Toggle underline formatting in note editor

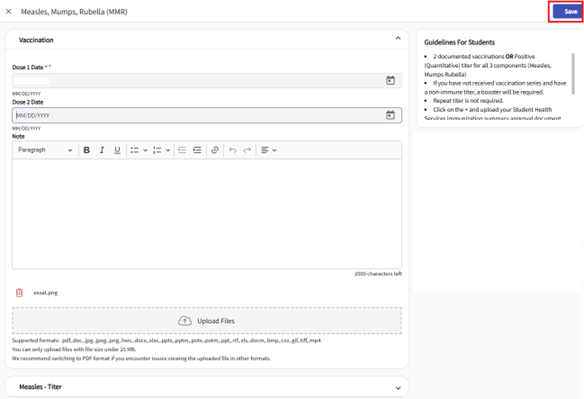tap(117, 150)
